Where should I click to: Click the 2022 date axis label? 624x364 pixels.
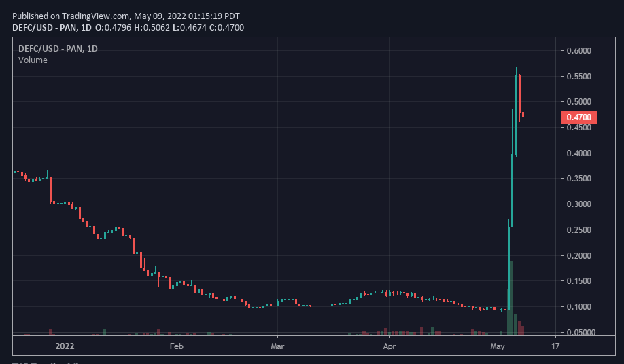[65, 346]
